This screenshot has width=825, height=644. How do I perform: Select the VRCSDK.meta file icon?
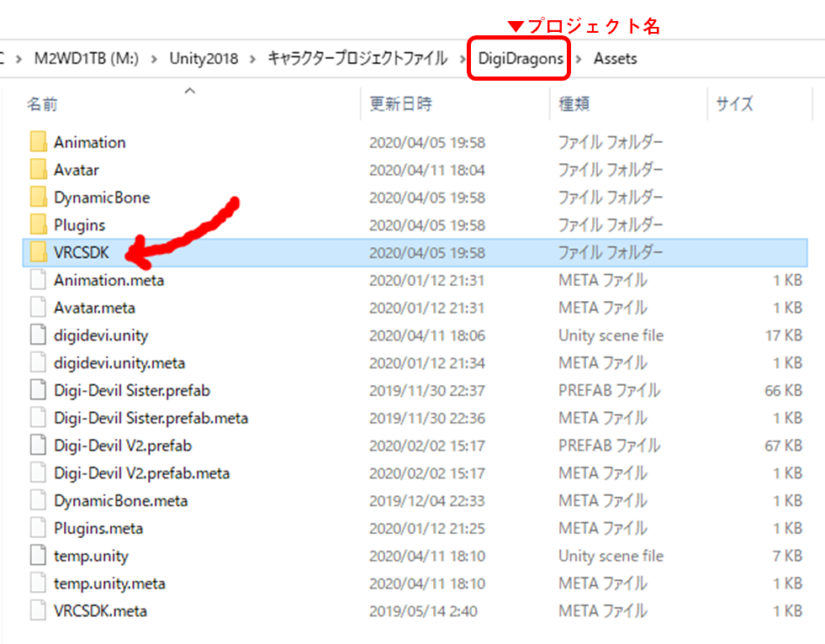click(38, 611)
